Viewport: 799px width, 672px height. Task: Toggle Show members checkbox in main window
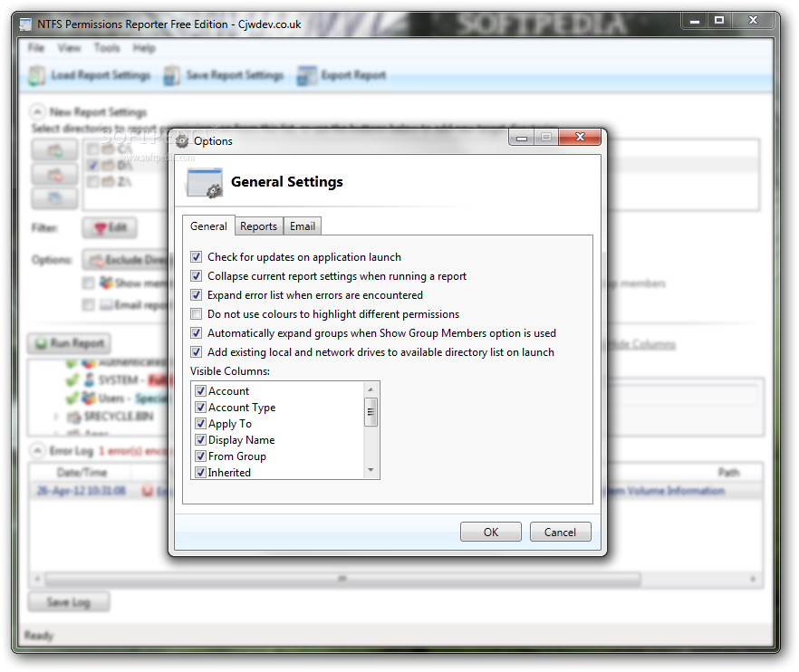click(x=89, y=283)
